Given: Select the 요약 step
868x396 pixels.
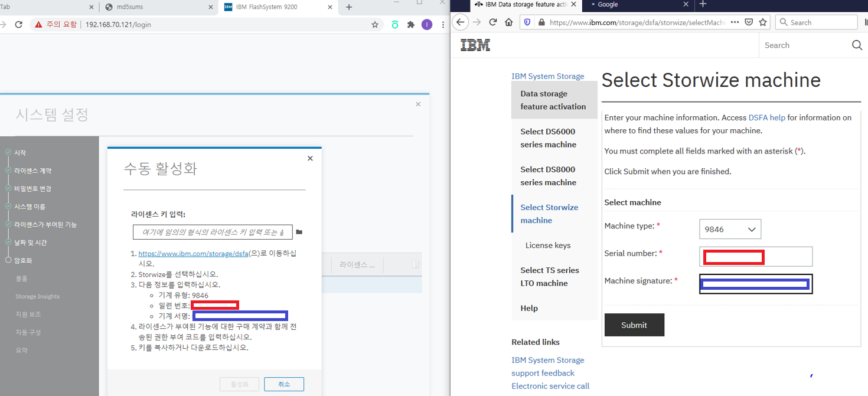Looking at the screenshot, I should tap(21, 351).
